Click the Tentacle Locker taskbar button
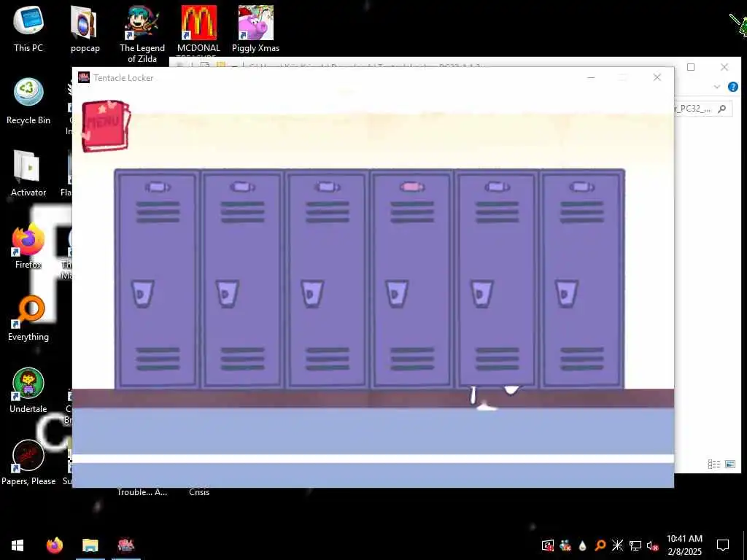747x560 pixels. [125, 545]
